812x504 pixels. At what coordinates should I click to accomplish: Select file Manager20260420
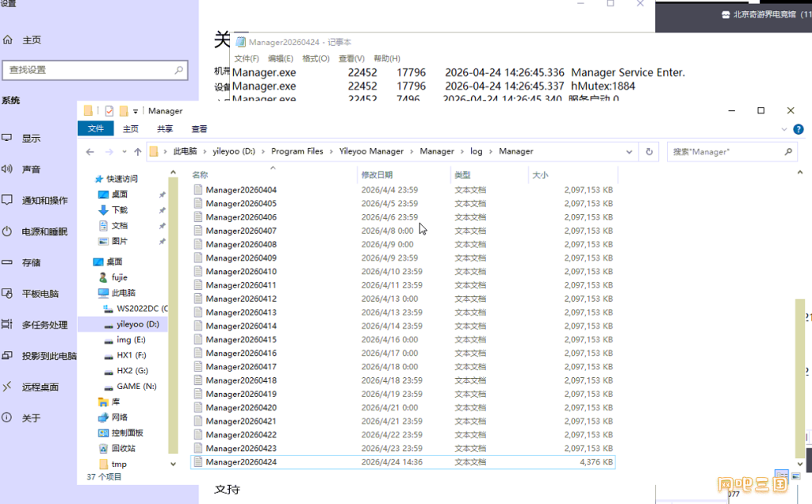click(403, 408)
